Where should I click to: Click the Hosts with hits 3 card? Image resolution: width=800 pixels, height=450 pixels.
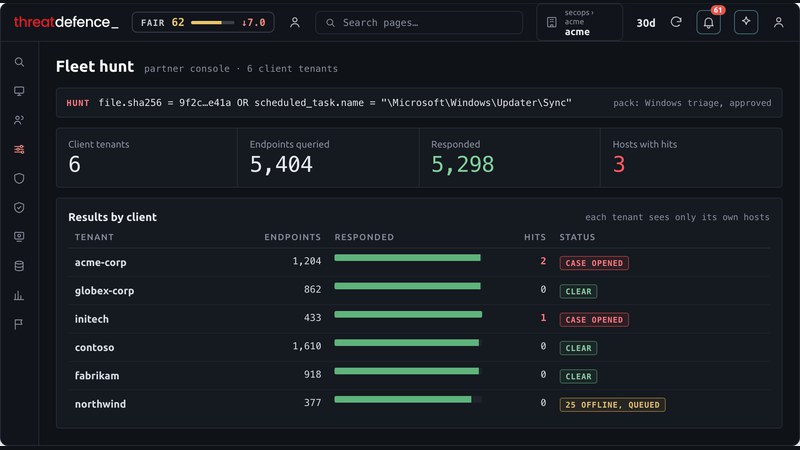[691, 157]
